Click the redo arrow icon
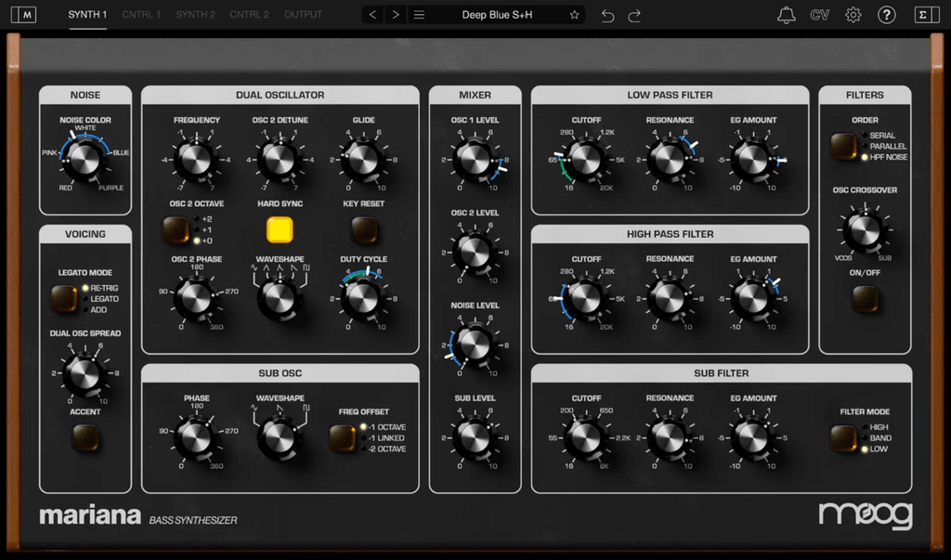Screen dimensions: 951x560 634,15
